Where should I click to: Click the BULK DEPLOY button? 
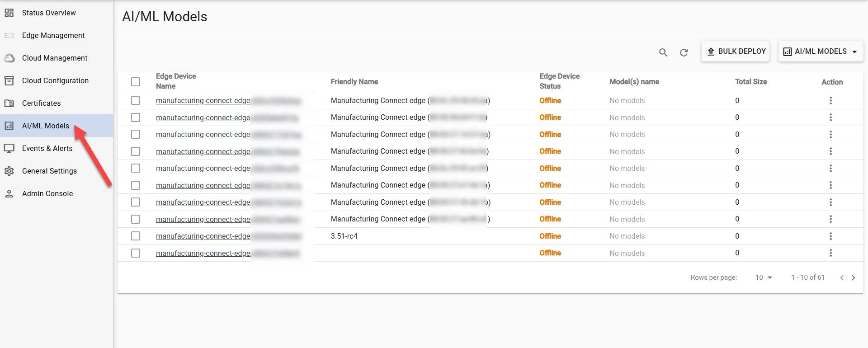(736, 52)
